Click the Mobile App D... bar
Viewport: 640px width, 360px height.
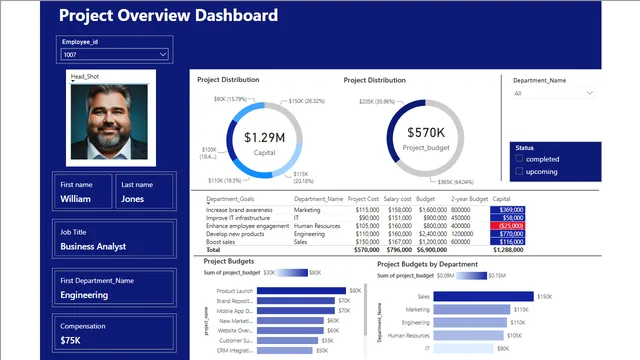296,311
